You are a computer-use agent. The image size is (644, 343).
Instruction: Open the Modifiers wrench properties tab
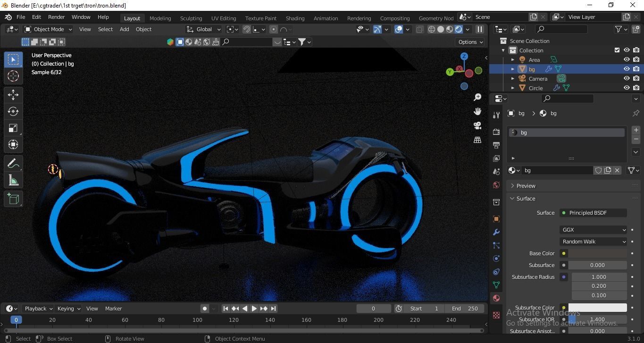(496, 232)
